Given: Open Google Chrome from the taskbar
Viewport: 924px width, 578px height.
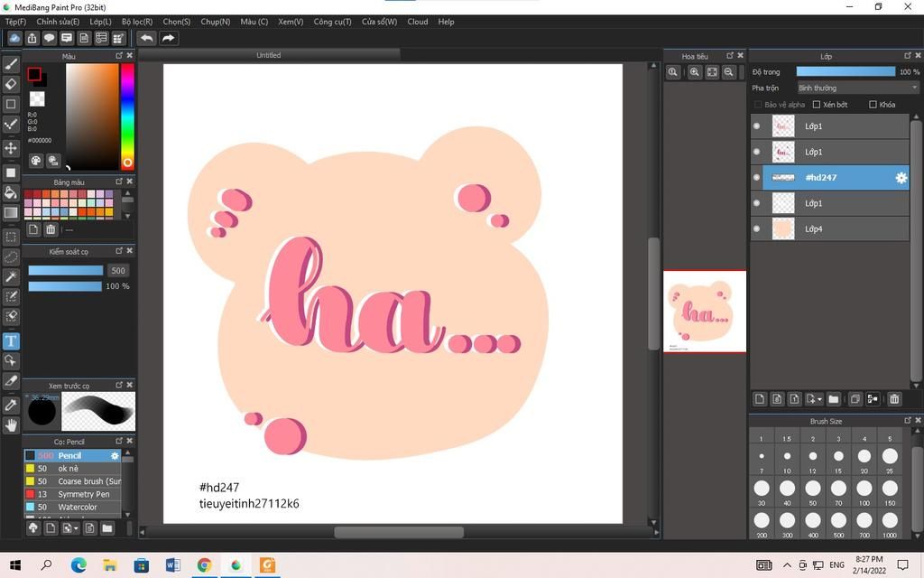Looking at the screenshot, I should tap(204, 565).
